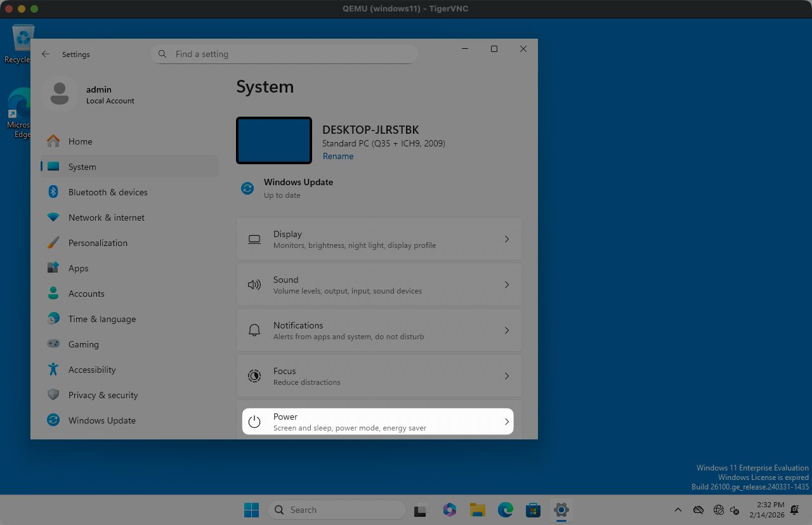This screenshot has width=812, height=525.
Task: Open File Explorer from the taskbar
Action: tap(477, 510)
